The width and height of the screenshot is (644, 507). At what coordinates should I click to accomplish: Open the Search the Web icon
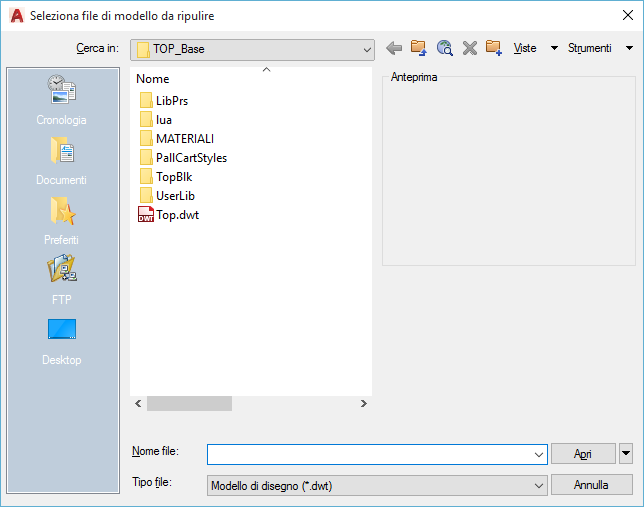click(x=444, y=48)
